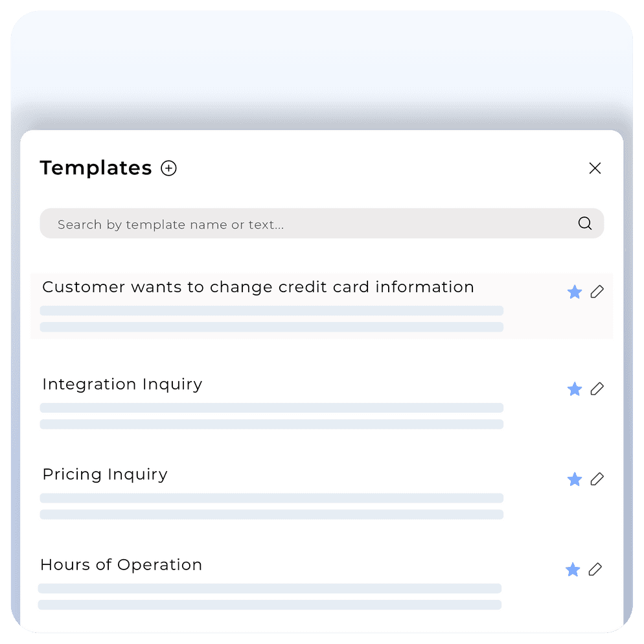This screenshot has height=644, width=644.
Task: Toggle favorite star for Pricing Inquiry
Action: pos(574,479)
